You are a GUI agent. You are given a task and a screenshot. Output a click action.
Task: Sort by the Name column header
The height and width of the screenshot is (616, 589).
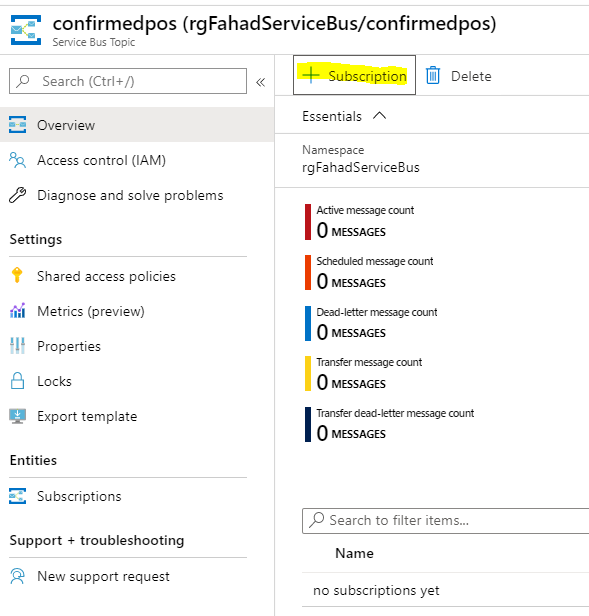354,553
